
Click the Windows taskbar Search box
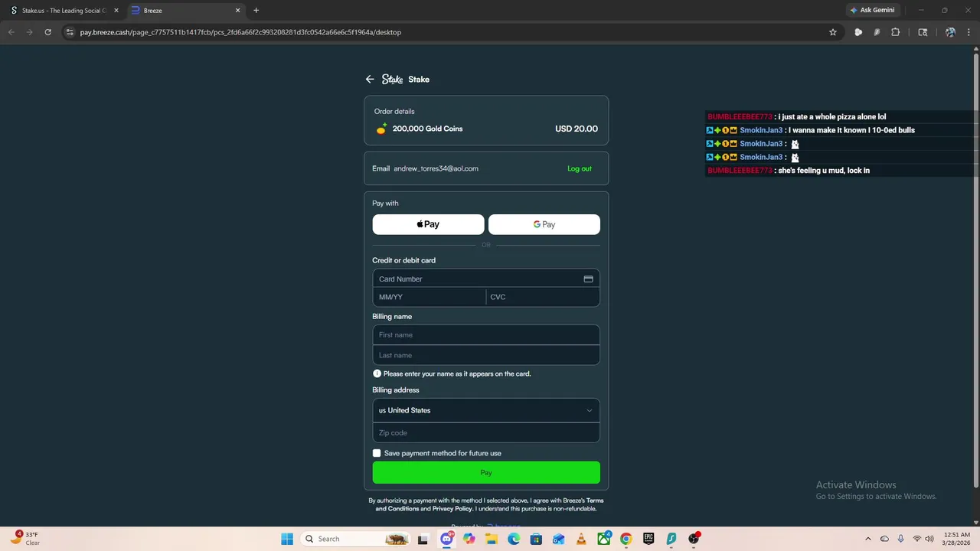[x=357, y=539]
